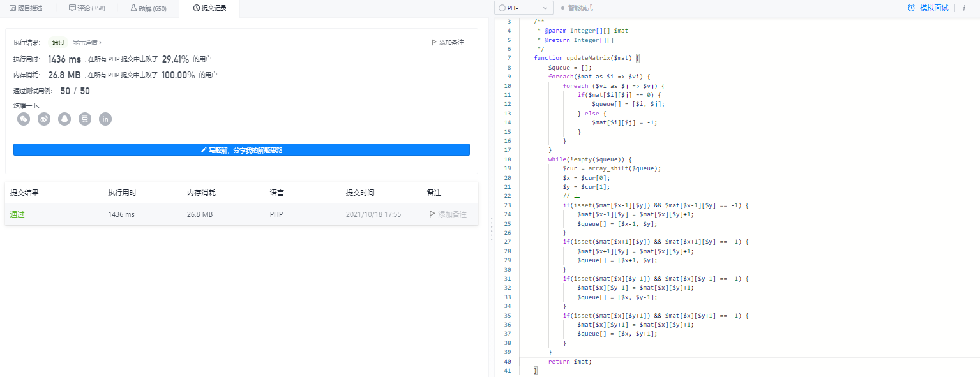
Task: Open the 评论 (358) tab
Action: point(87,8)
